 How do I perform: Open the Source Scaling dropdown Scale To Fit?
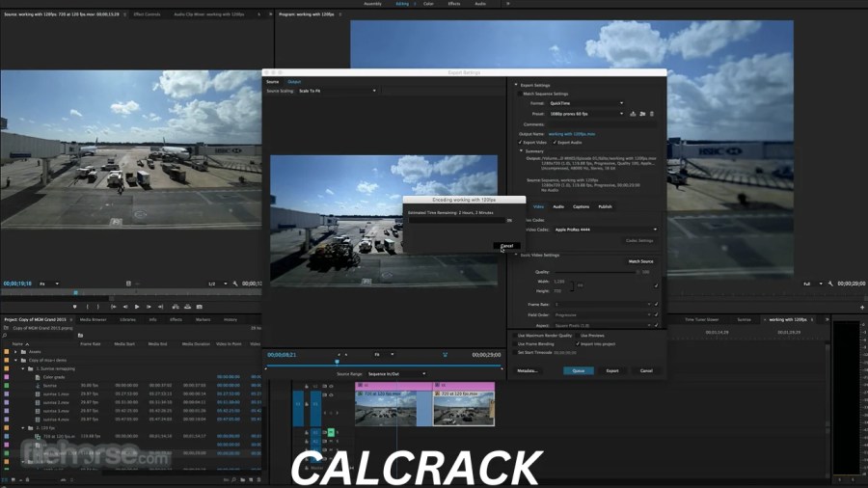338,91
